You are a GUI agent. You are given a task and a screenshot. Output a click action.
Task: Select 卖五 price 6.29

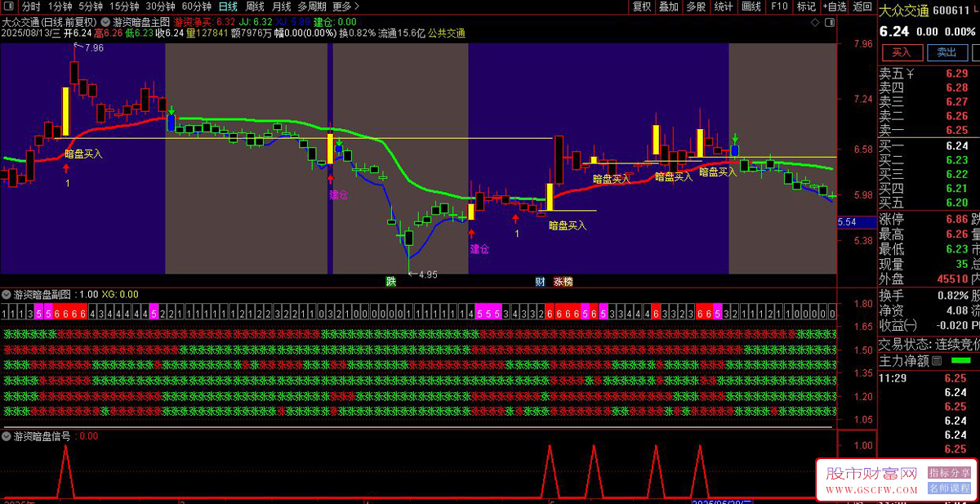956,74
